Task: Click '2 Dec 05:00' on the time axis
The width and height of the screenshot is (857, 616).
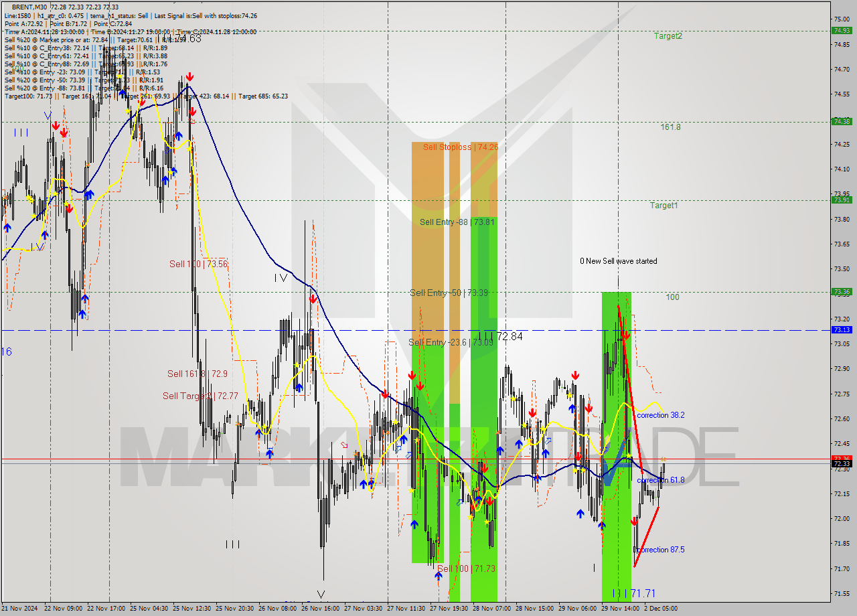Action: pos(661,609)
